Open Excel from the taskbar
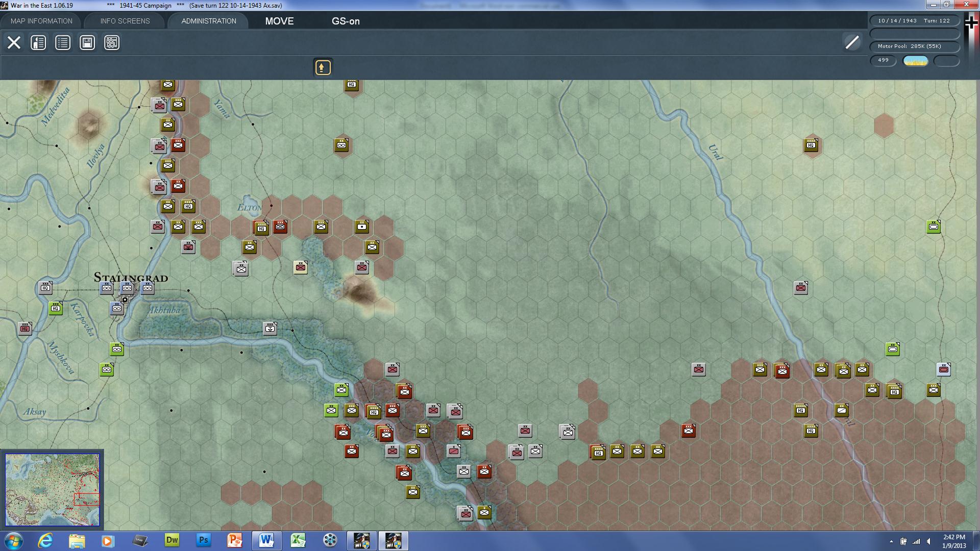This screenshot has height=551, width=980. coord(298,540)
